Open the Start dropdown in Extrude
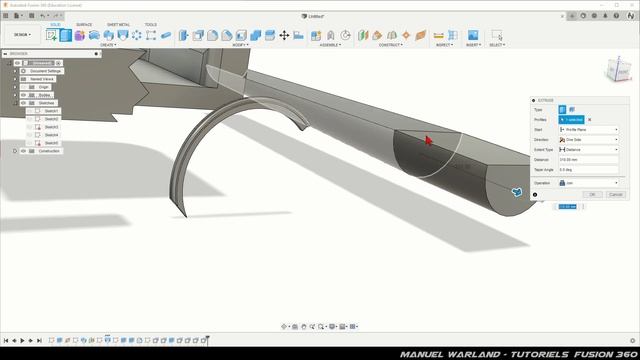640x360 pixels. [588, 129]
